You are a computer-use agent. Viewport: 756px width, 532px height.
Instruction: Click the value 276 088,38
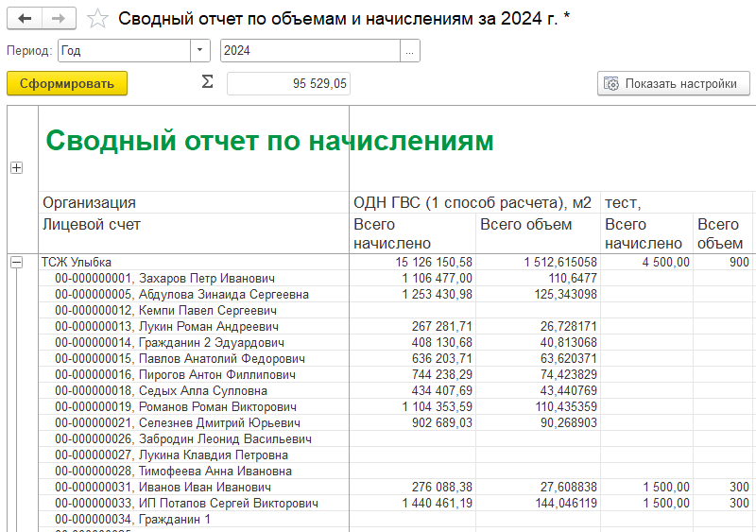tap(412, 488)
